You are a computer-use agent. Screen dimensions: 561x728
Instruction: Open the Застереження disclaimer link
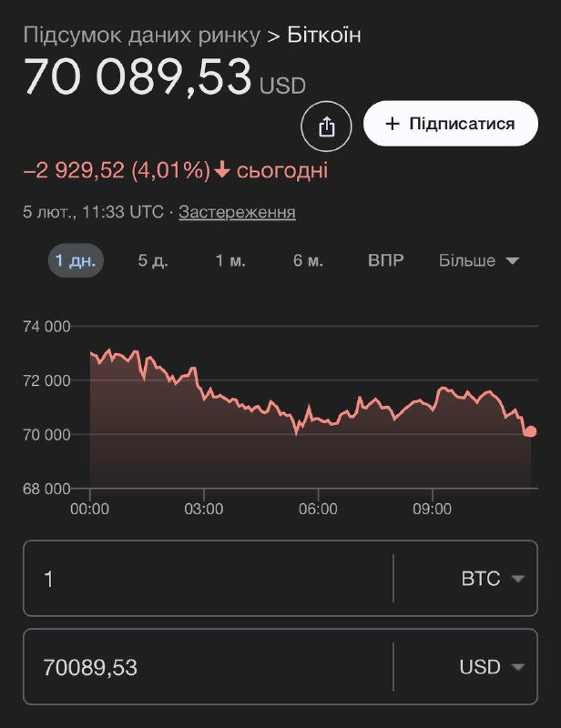(x=237, y=212)
